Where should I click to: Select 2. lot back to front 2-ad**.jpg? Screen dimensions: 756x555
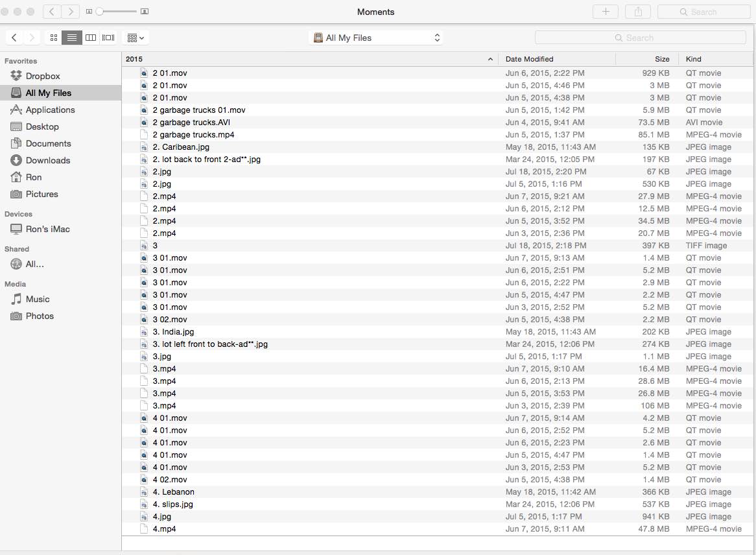[x=437, y=159]
